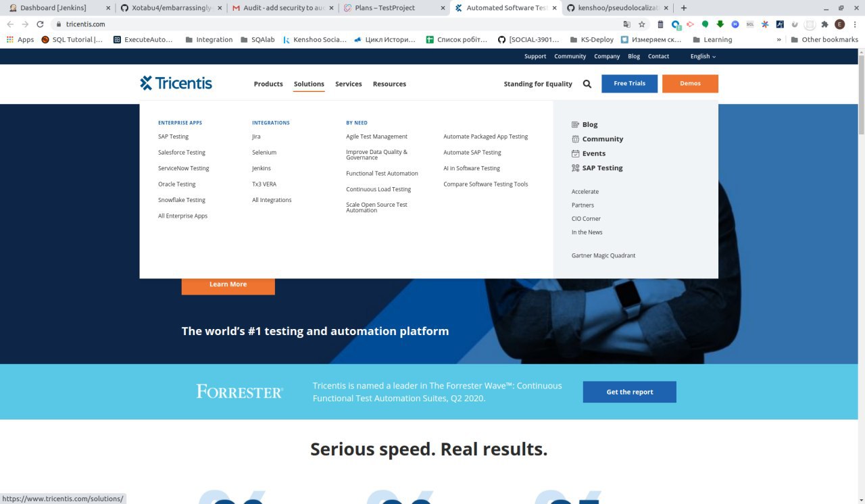
Task: Open the Salesforce Testing link
Action: [x=182, y=153]
